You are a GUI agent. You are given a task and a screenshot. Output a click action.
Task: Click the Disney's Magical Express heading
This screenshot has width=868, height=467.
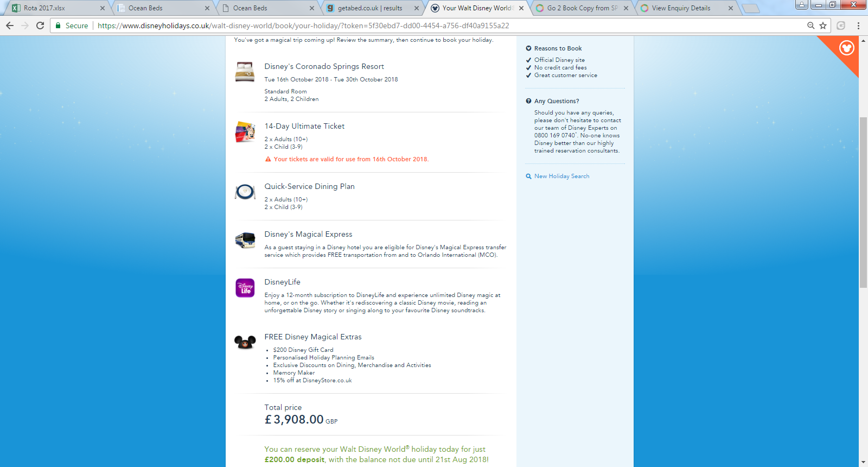click(x=308, y=234)
